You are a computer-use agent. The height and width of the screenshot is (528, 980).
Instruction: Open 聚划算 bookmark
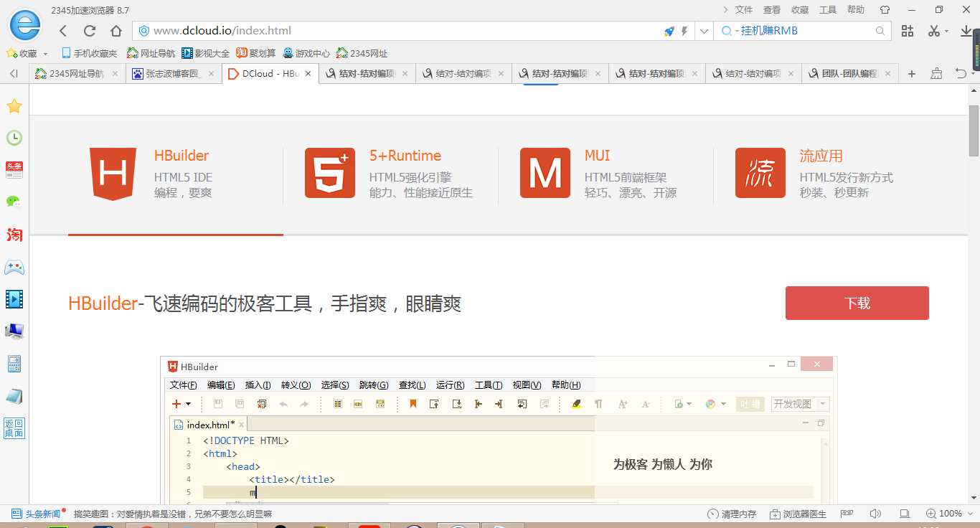[256, 54]
